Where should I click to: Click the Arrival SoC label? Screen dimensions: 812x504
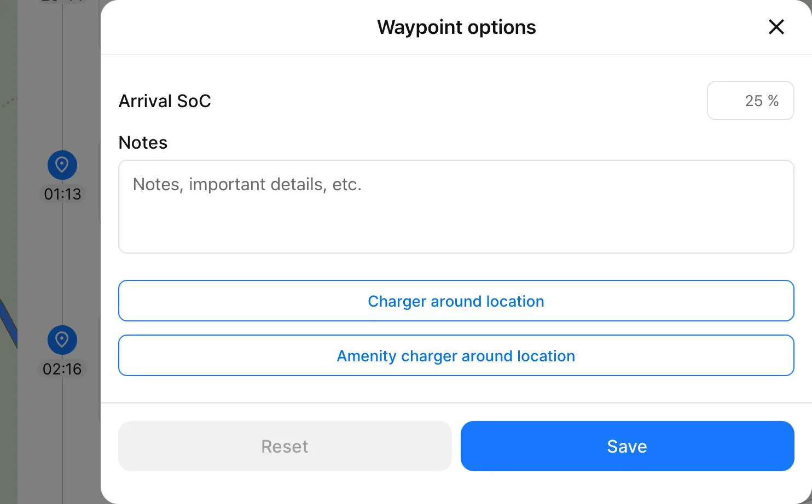(165, 101)
